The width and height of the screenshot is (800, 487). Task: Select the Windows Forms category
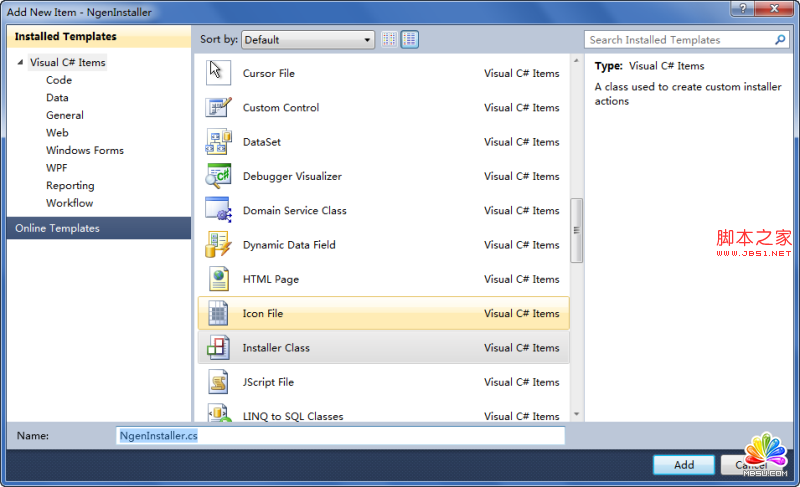click(84, 150)
